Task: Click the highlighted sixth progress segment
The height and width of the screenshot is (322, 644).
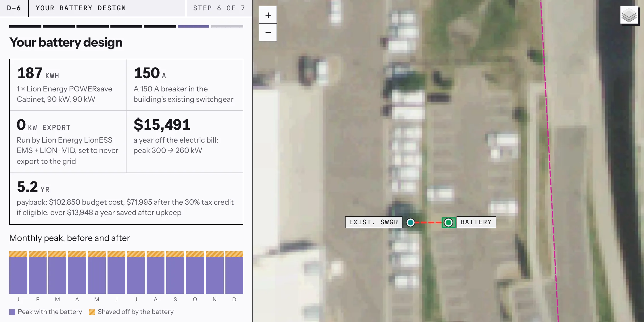Action: point(193,26)
